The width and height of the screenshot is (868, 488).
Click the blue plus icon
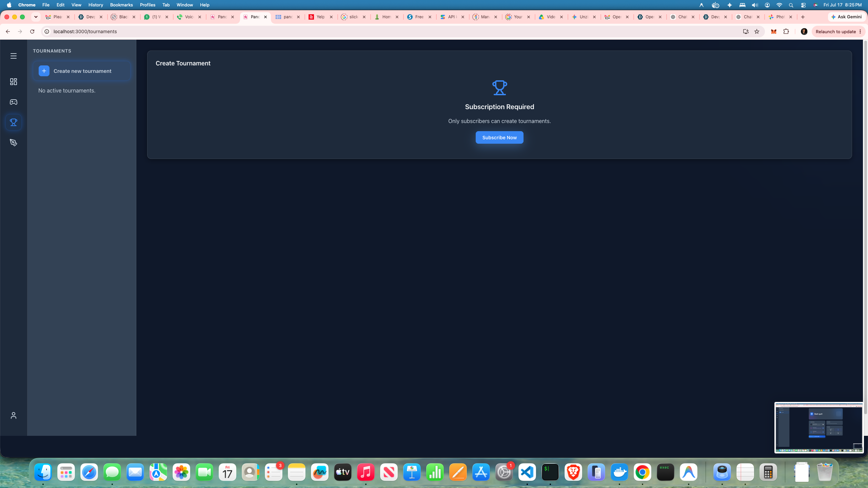[x=44, y=71]
